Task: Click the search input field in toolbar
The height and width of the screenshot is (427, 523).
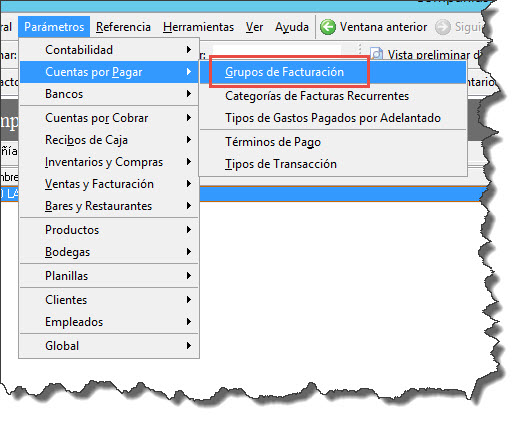Action: click(x=277, y=51)
